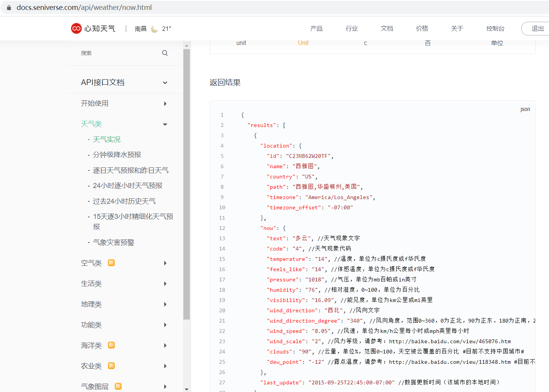Expand the 开始使用 section arrow
The image size is (549, 392).
pyautogui.click(x=165, y=104)
